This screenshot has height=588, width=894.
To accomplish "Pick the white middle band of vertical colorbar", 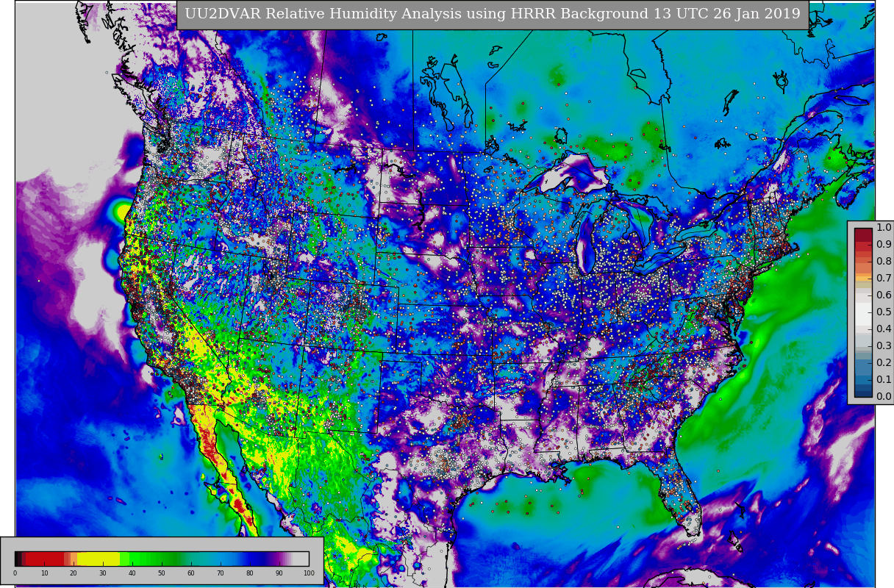I will [863, 313].
